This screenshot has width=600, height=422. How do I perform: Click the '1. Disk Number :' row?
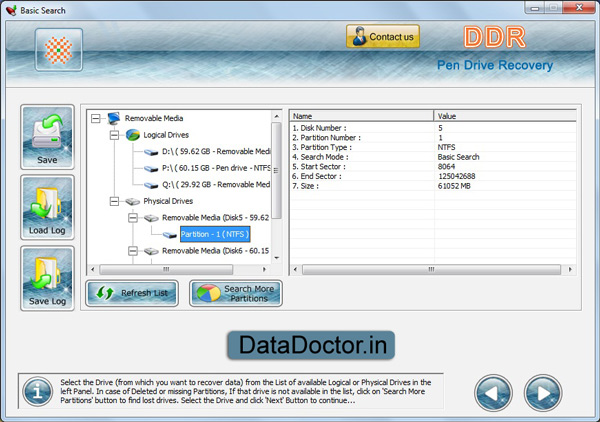(433, 128)
